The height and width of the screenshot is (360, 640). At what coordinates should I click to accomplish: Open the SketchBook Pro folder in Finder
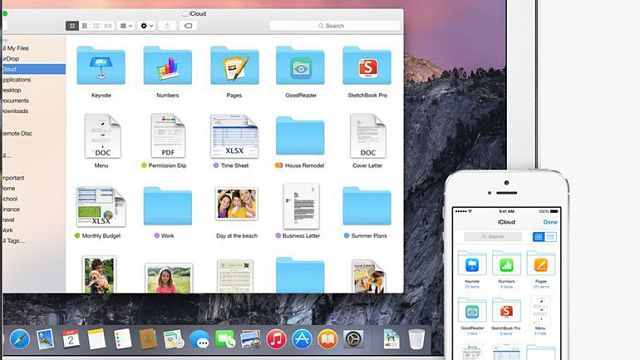367,66
